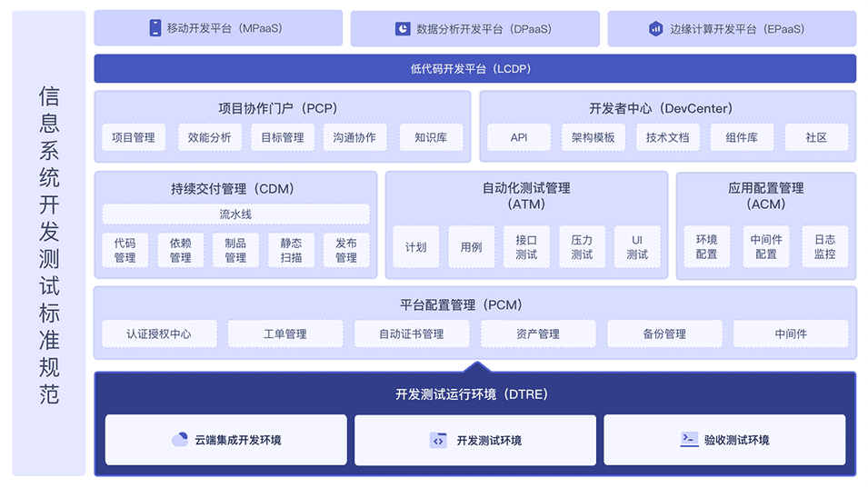Select 中间件 box in PCM section
The width and height of the screenshot is (868, 488).
click(x=791, y=334)
